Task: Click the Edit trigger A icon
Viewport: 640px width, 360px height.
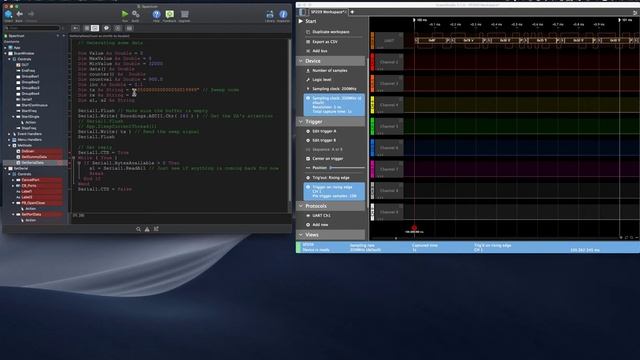Action: point(308,131)
